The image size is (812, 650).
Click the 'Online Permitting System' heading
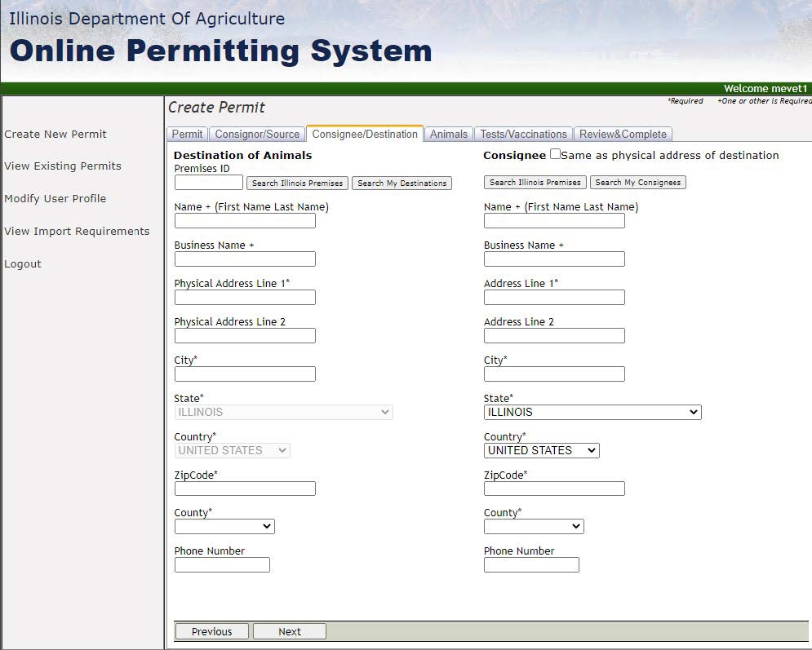pos(220,51)
